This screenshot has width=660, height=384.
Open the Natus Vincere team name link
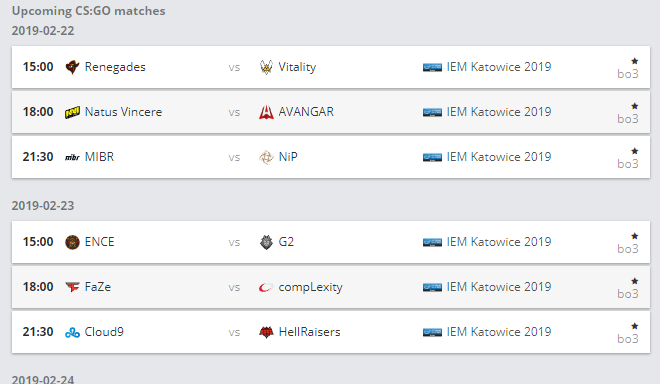click(x=123, y=112)
